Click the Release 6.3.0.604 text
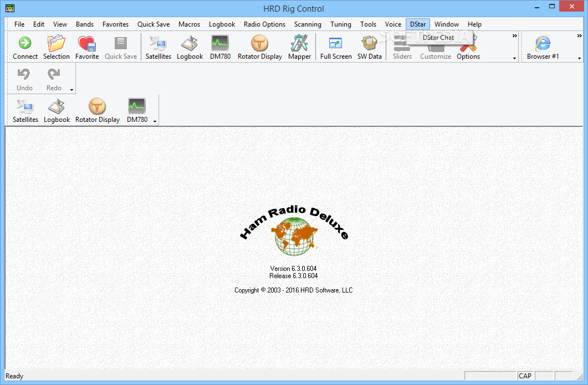 coord(293,275)
